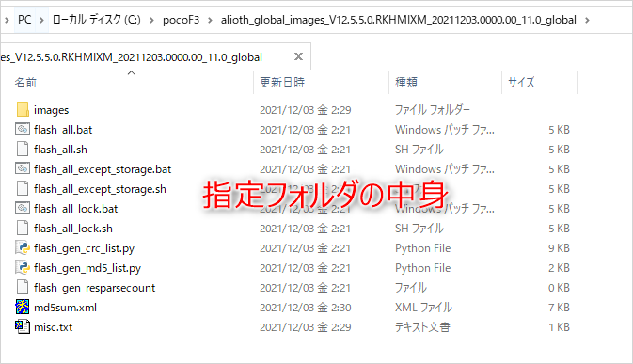Click the flash_gen_resparsecount file icon
Image resolution: width=633 pixels, height=364 pixels.
[x=23, y=288]
